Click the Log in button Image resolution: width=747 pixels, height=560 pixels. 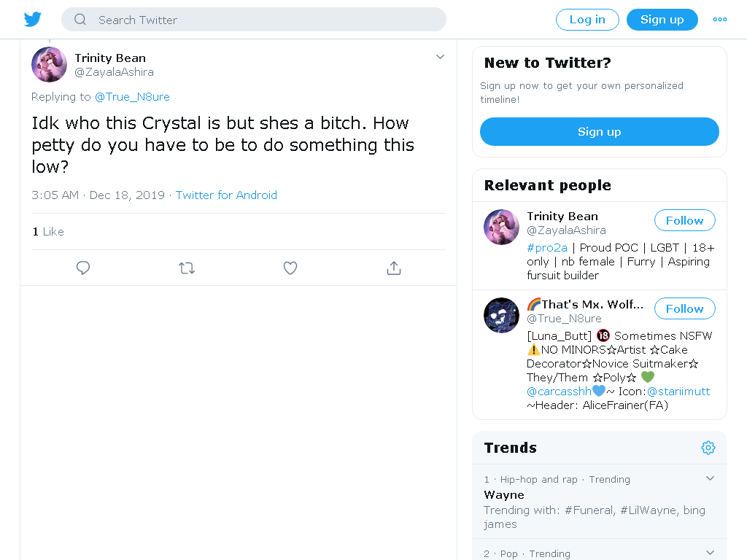(x=587, y=20)
